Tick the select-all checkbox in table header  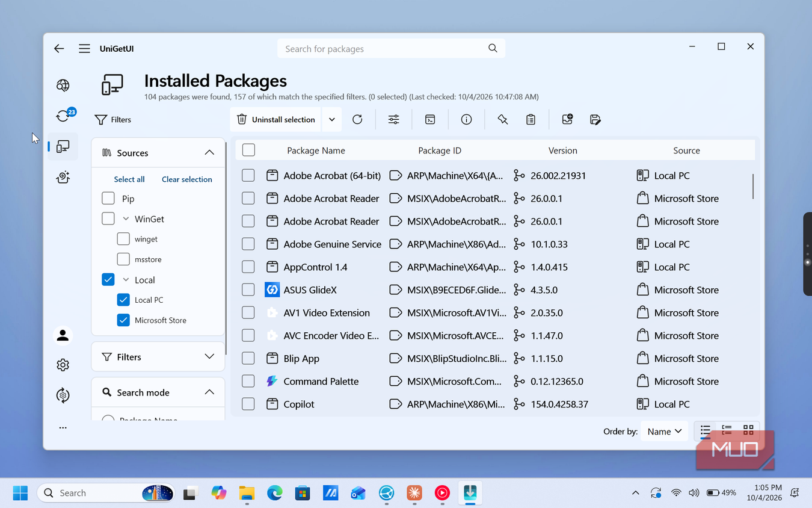[x=248, y=150]
